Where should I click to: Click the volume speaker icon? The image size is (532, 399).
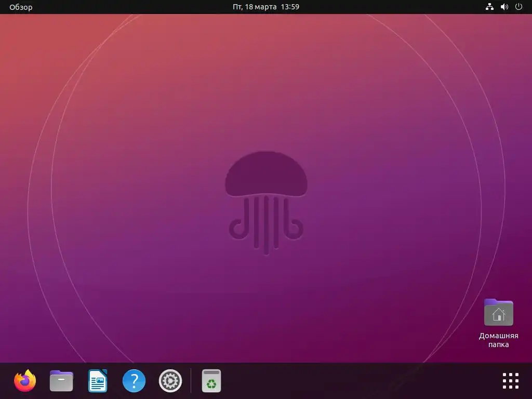tap(504, 7)
